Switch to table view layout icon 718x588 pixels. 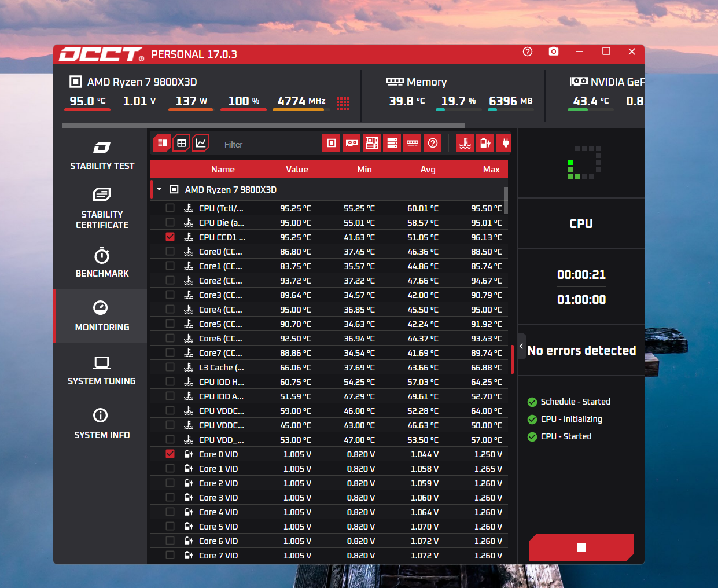[182, 143]
